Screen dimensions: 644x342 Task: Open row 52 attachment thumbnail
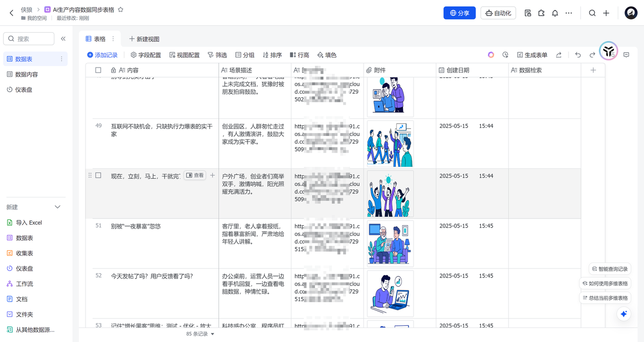(x=390, y=293)
